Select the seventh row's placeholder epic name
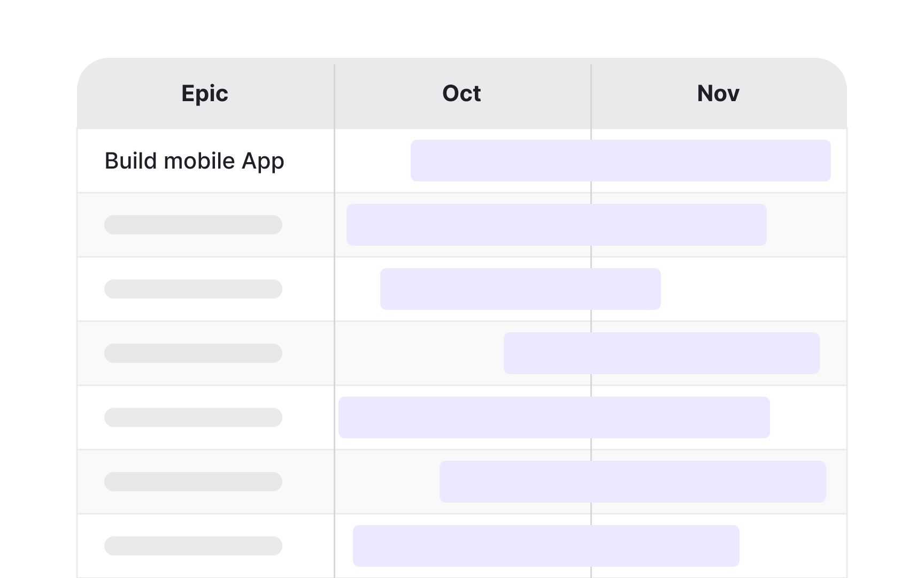This screenshot has height=578, width=924. (193, 546)
